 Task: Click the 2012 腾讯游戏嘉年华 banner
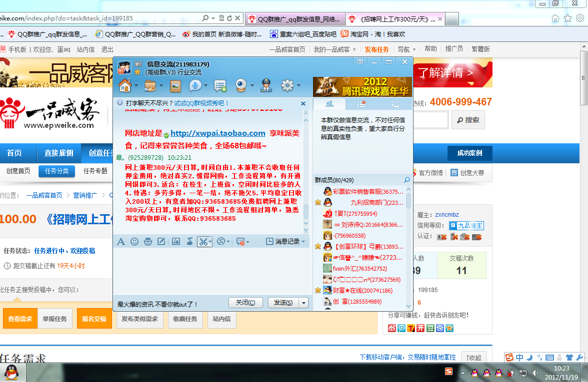362,86
